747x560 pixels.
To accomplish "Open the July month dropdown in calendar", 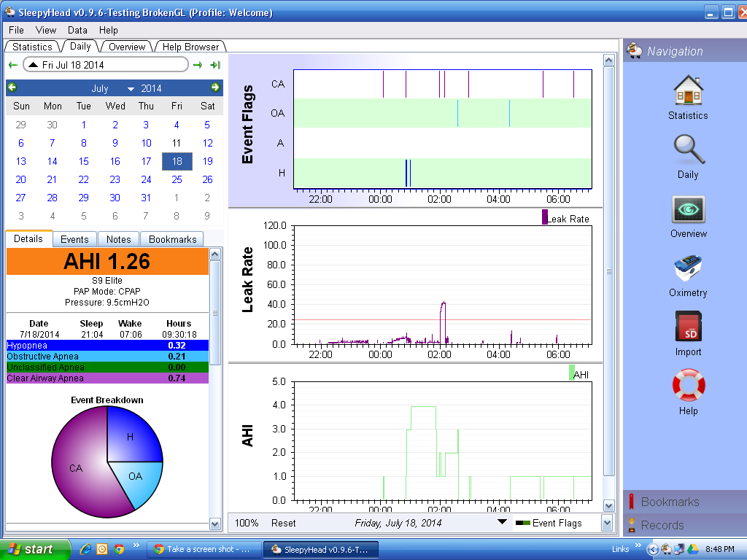I will click(131, 89).
